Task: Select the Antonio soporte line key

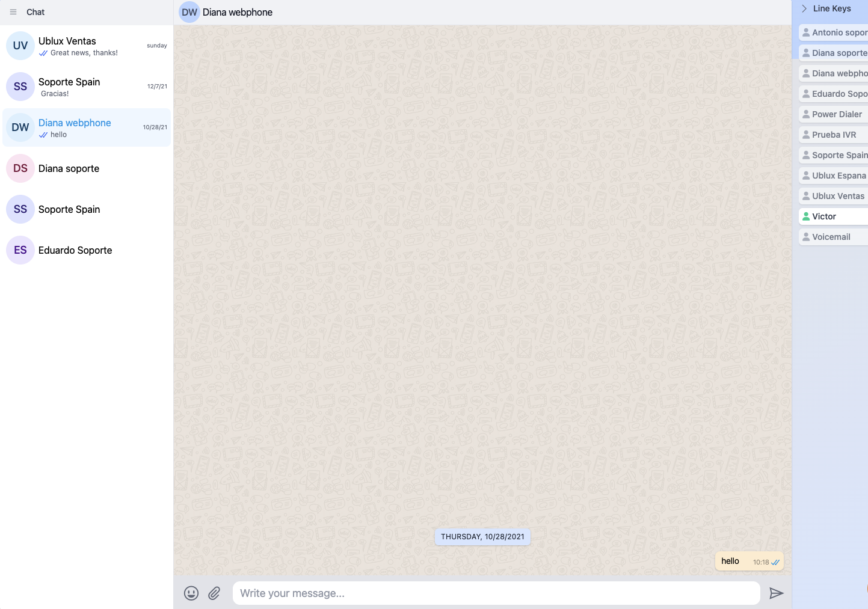Action: (x=834, y=32)
